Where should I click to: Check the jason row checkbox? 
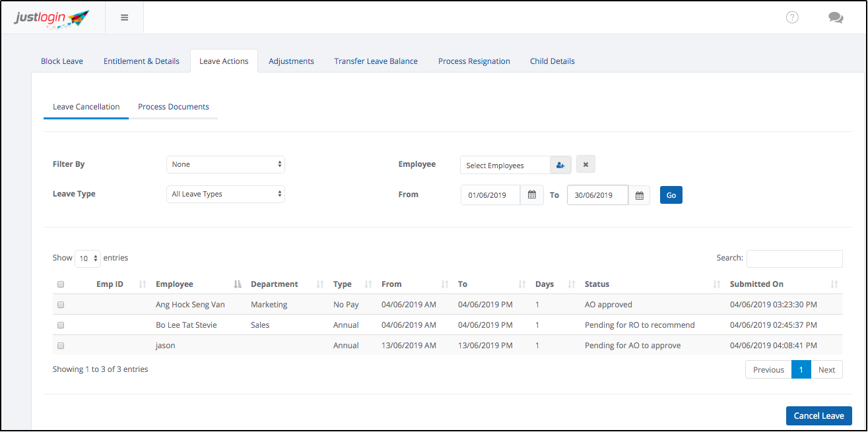click(61, 346)
